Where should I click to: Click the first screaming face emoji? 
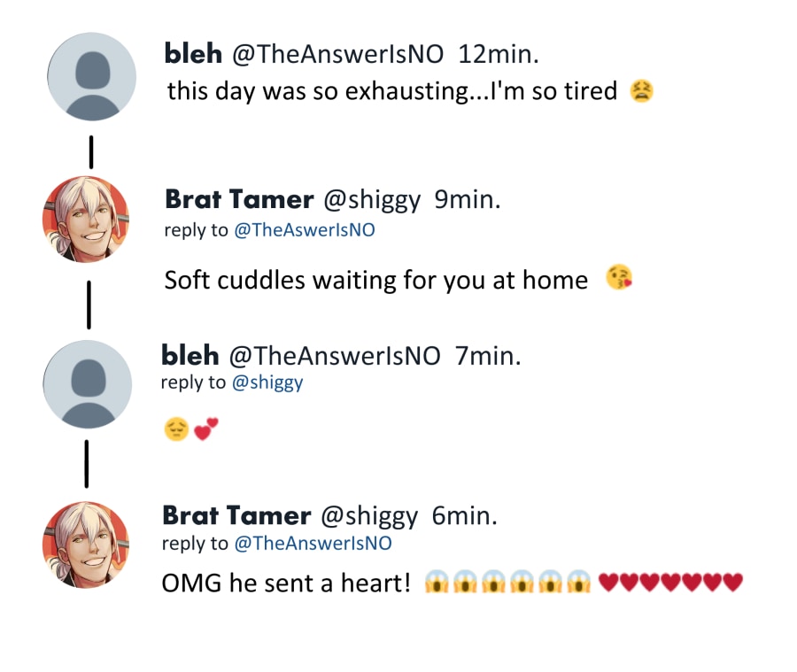(436, 583)
